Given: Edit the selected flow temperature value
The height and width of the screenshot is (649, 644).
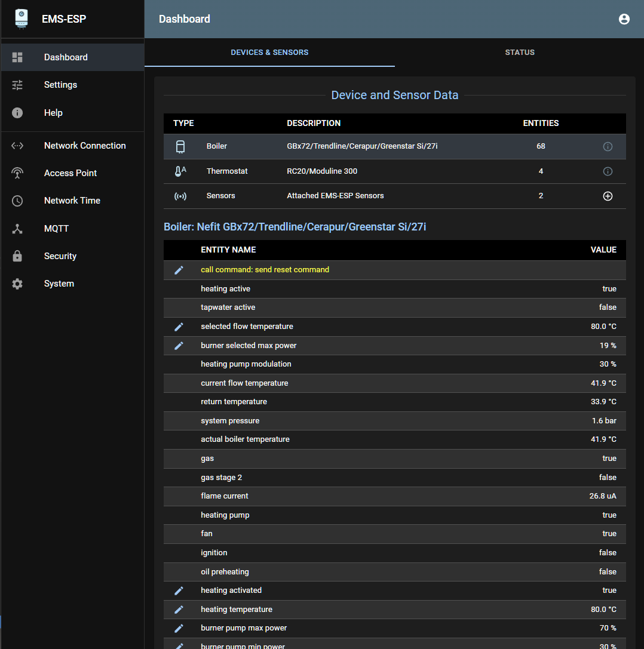Looking at the screenshot, I should tap(178, 326).
